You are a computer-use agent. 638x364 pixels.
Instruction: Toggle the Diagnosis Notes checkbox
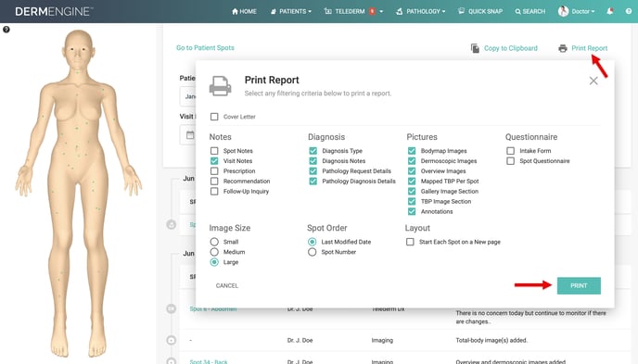pos(313,161)
